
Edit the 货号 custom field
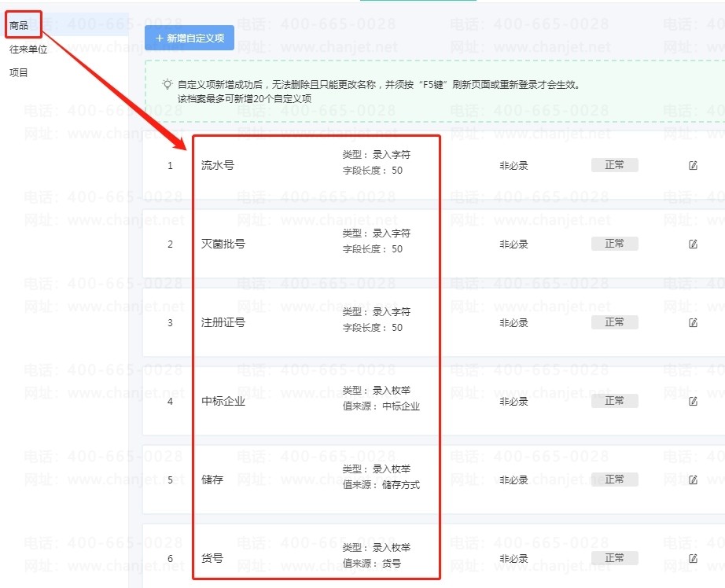(x=693, y=558)
